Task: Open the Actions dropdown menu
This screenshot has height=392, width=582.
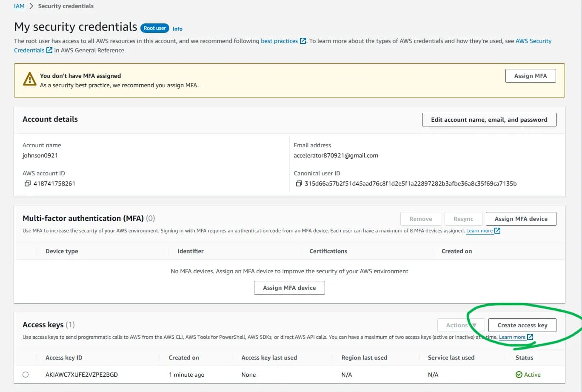Action: click(x=461, y=325)
